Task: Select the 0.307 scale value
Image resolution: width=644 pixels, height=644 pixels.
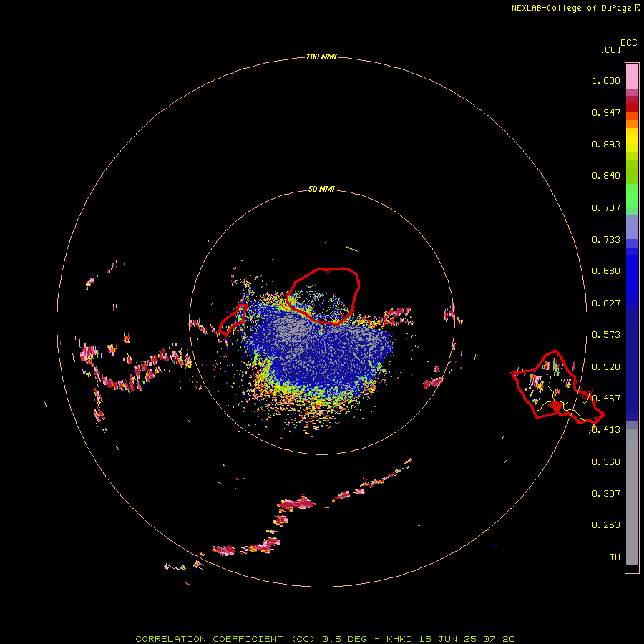Action: (606, 494)
